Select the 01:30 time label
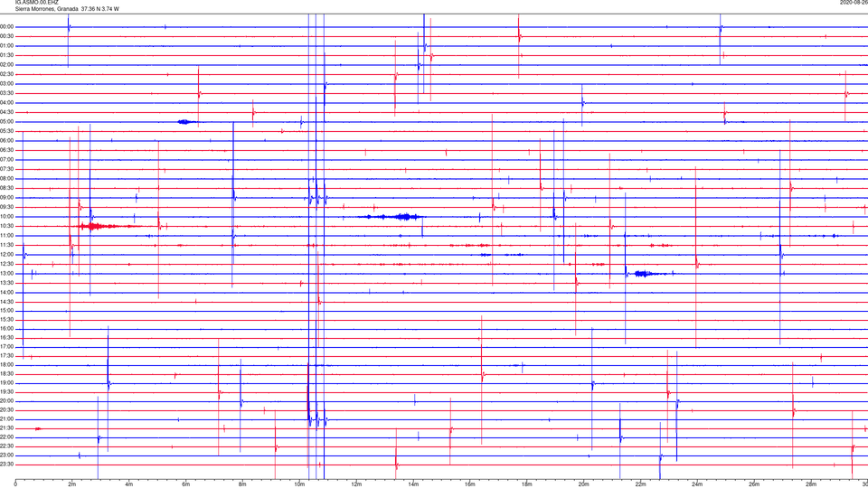868x488 pixels. [6, 55]
